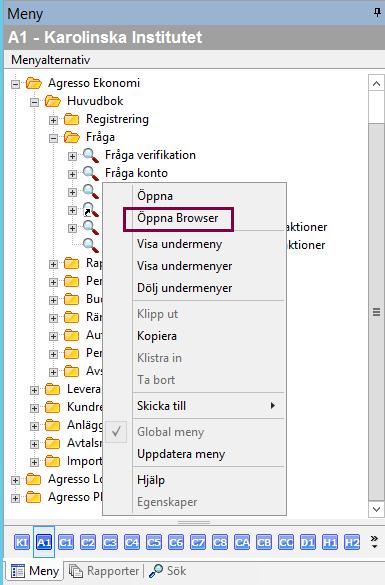Toggle the checked Global meny option
Image resolution: width=385 pixels, height=585 pixels.
pos(170,432)
